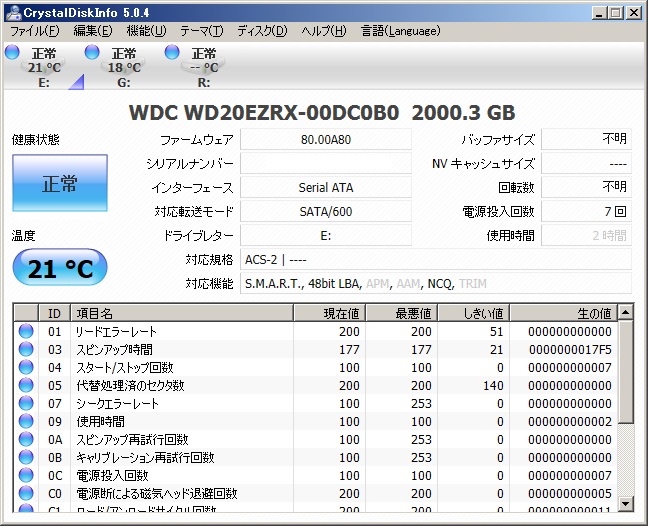Screen dimensions: 648x526
Task: Switch to drive R: with no temperature
Action: 204,67
